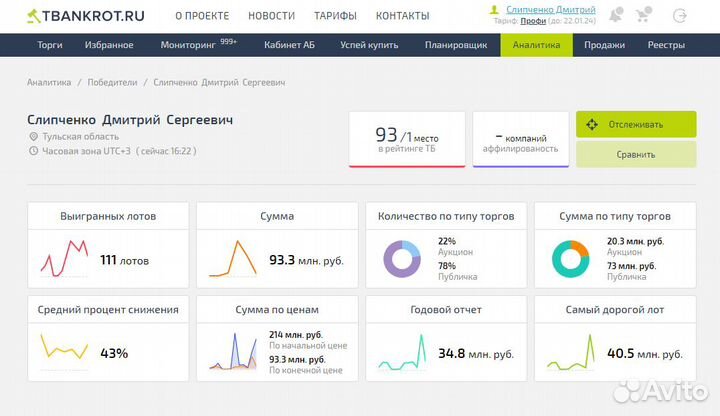Open the Самый дорогой лот chart

[571, 352]
